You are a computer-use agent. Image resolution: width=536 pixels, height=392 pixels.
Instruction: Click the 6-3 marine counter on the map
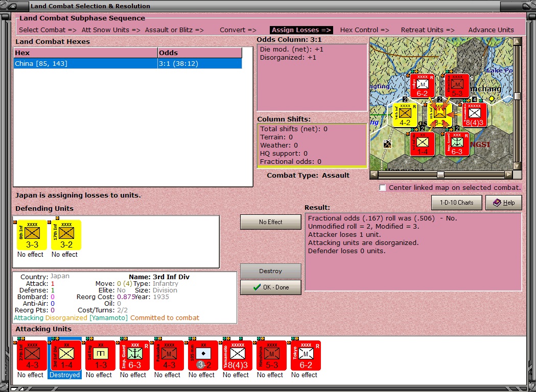457,144
